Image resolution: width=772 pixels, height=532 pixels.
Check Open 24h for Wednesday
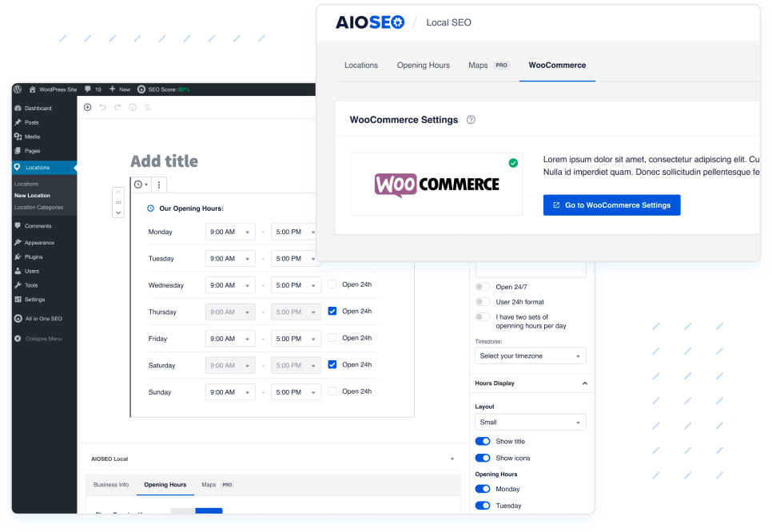[332, 284]
